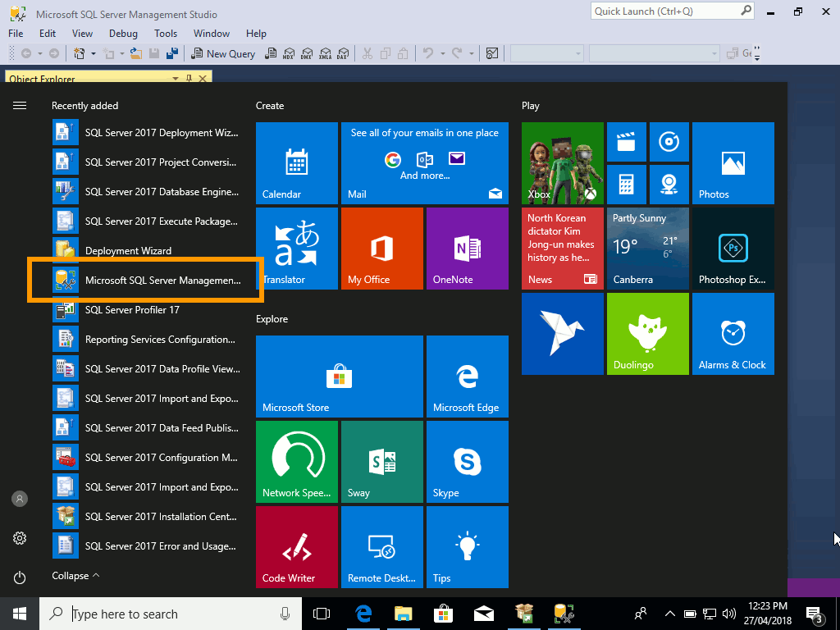Open the Debug menu

pos(123,34)
